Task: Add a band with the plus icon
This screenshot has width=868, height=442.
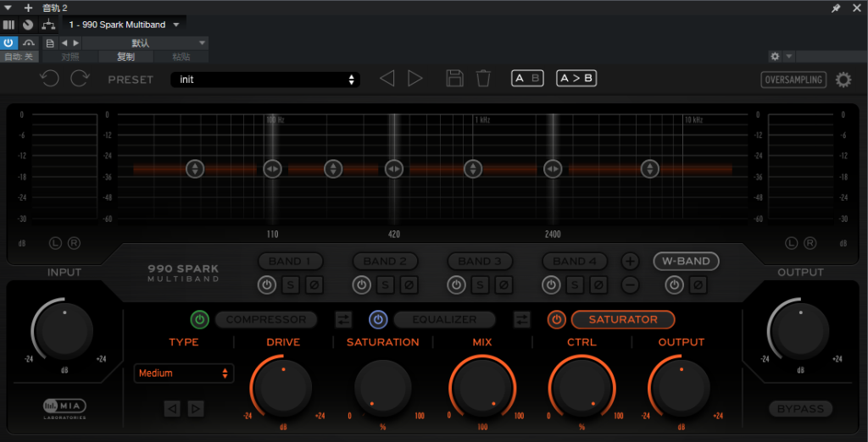Action: [630, 261]
